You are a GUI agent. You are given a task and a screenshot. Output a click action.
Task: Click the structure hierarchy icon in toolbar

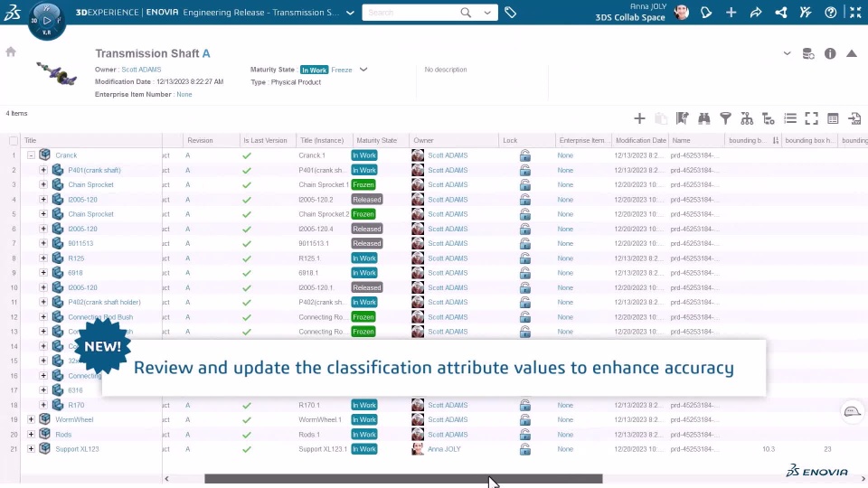coord(747,118)
